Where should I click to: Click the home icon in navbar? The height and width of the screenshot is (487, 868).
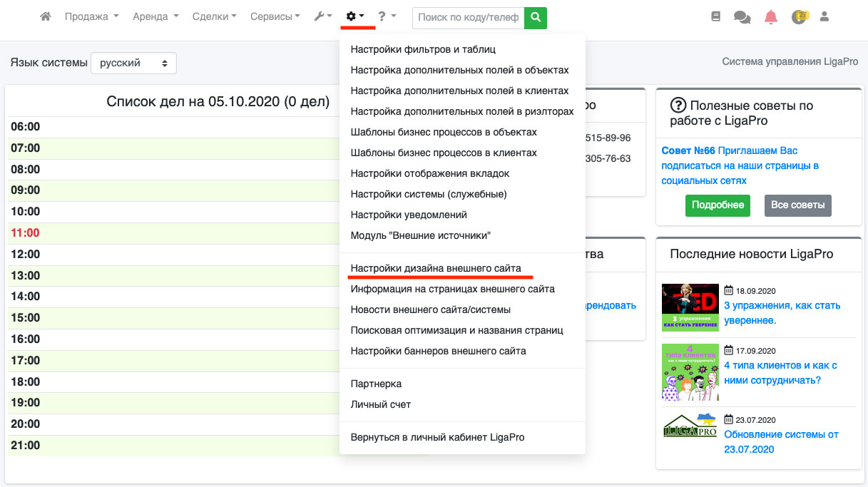click(x=46, y=16)
